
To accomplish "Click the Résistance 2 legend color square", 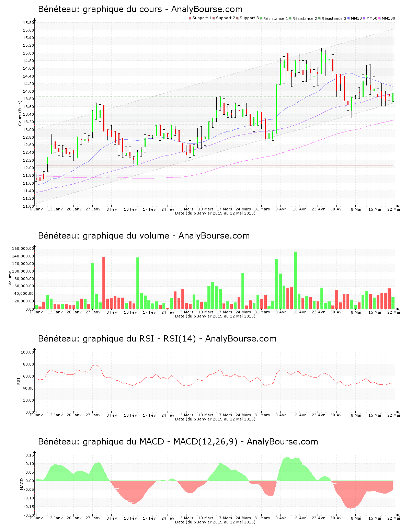I will click(290, 18).
